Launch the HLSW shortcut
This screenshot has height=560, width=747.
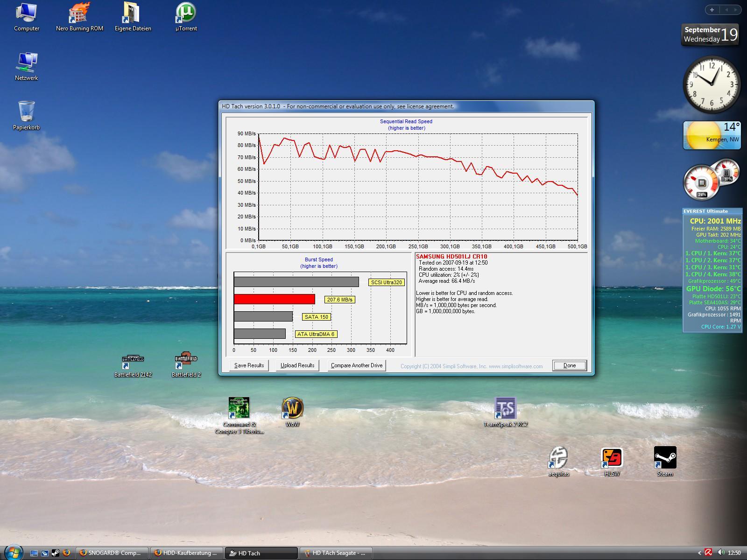coord(612,462)
